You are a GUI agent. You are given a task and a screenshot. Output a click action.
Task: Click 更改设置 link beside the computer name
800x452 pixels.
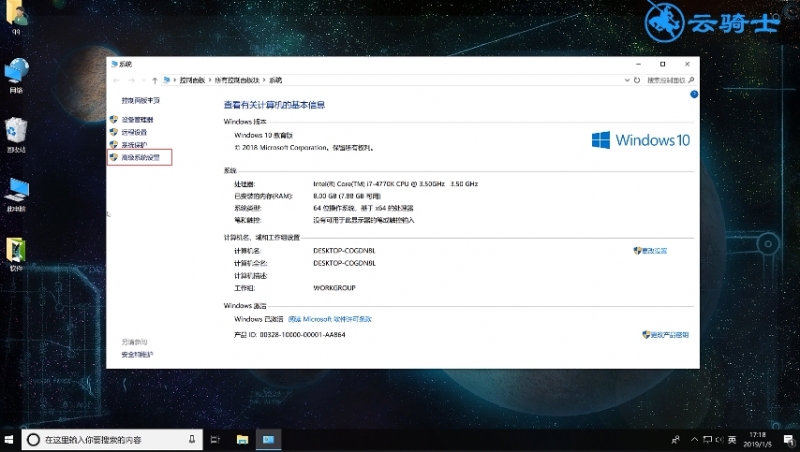654,251
